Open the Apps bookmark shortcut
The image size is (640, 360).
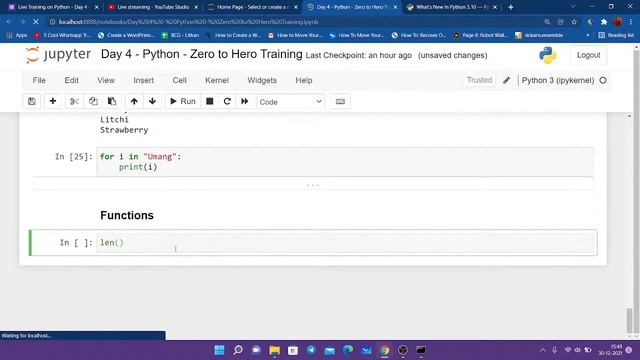17,36
